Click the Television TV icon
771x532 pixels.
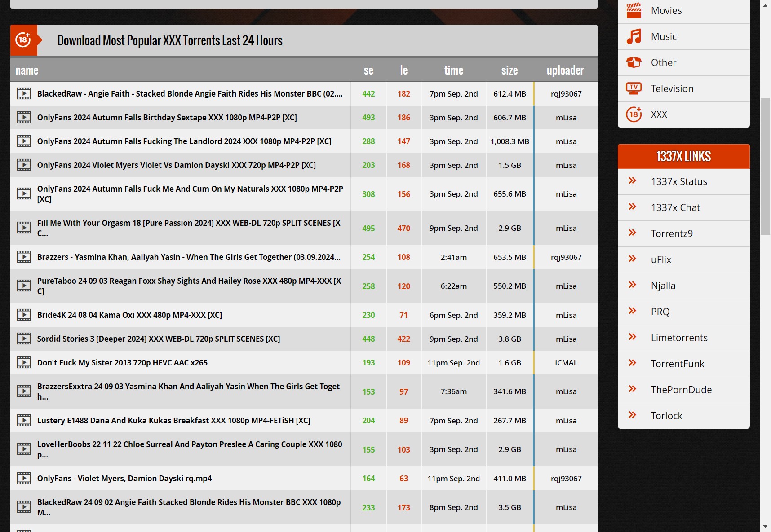click(x=634, y=88)
